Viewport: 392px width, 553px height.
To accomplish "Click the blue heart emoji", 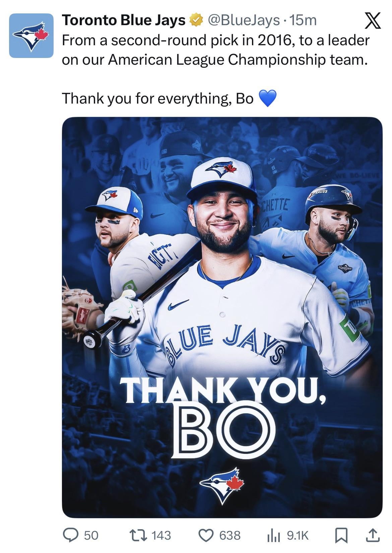I will point(268,99).
